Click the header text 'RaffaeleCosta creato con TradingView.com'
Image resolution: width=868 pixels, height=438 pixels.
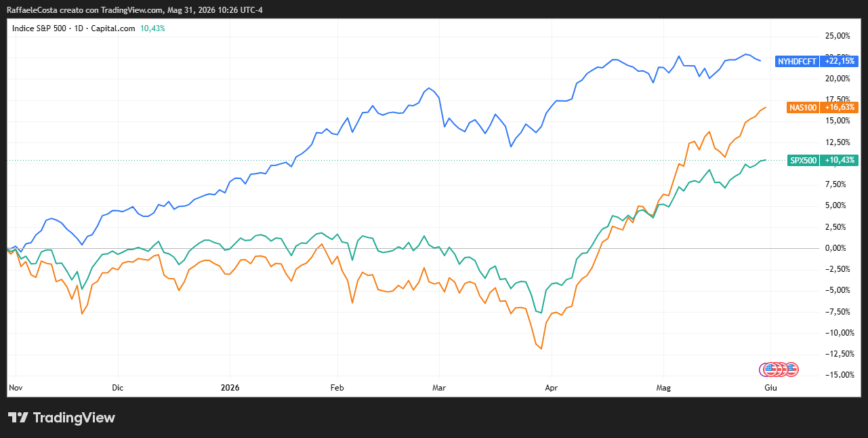click(x=85, y=9)
